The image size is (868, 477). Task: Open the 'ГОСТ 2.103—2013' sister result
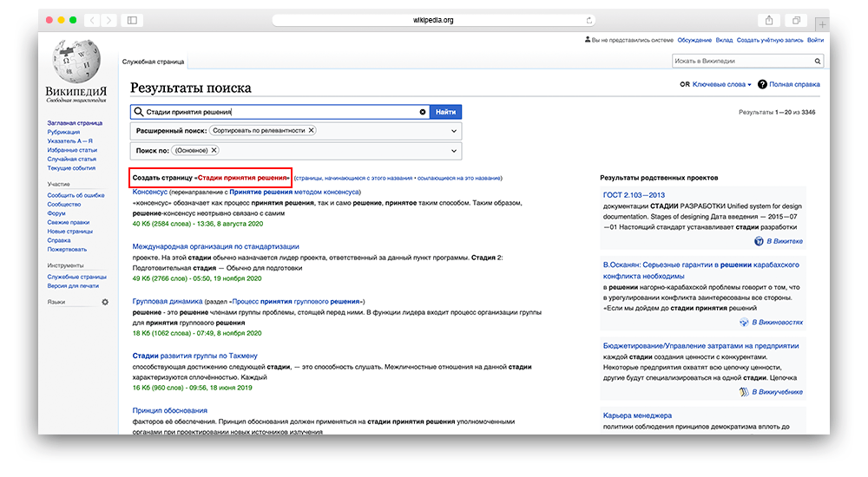pyautogui.click(x=634, y=195)
